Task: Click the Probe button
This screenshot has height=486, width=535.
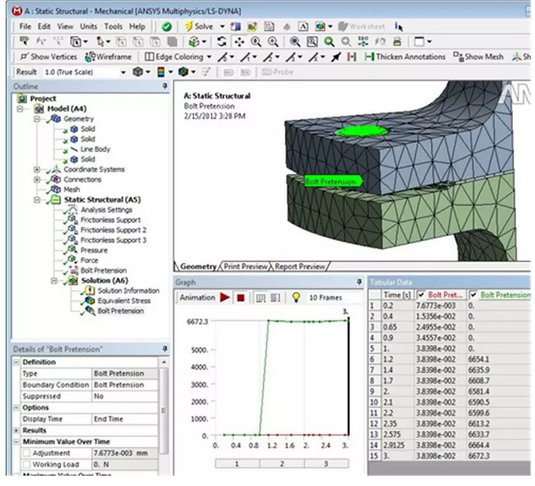Action: pos(277,72)
